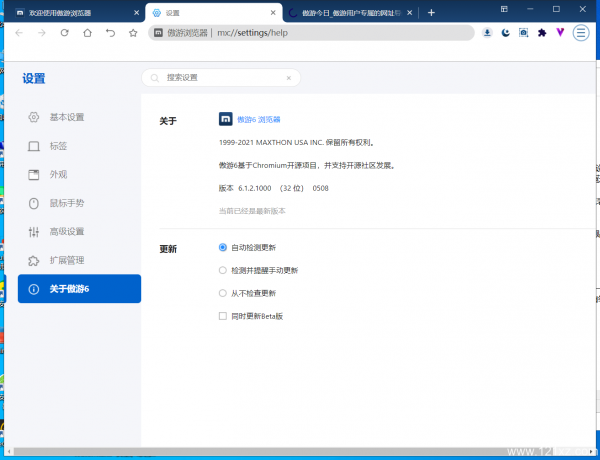Viewport: 600px width, 460px height.
Task: Open the extensions puzzle icon
Action: tap(542, 33)
